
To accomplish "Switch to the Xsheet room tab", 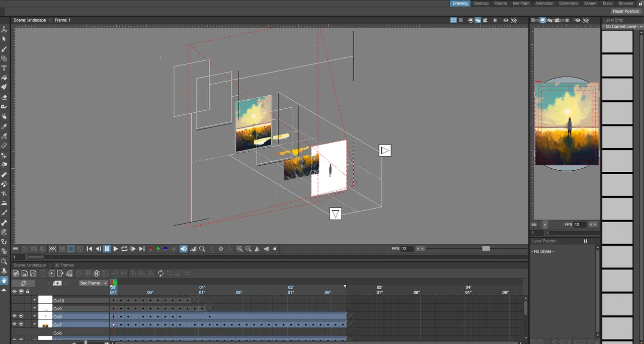I will tap(590, 4).
